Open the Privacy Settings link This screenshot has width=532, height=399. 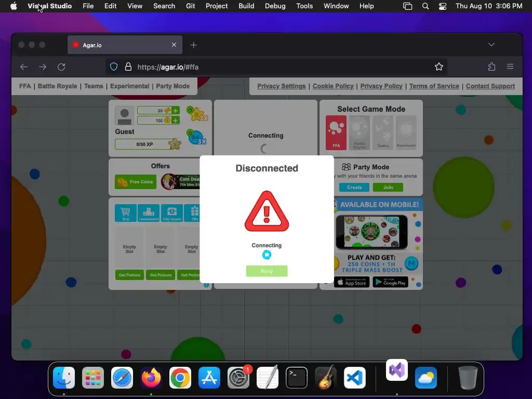[x=281, y=86]
